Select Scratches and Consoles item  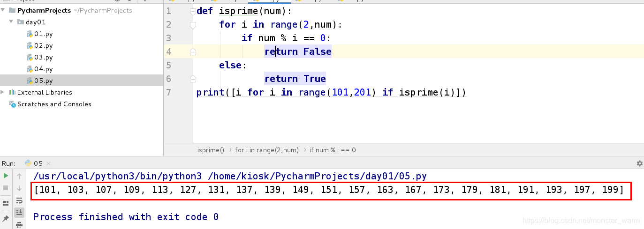pos(54,104)
